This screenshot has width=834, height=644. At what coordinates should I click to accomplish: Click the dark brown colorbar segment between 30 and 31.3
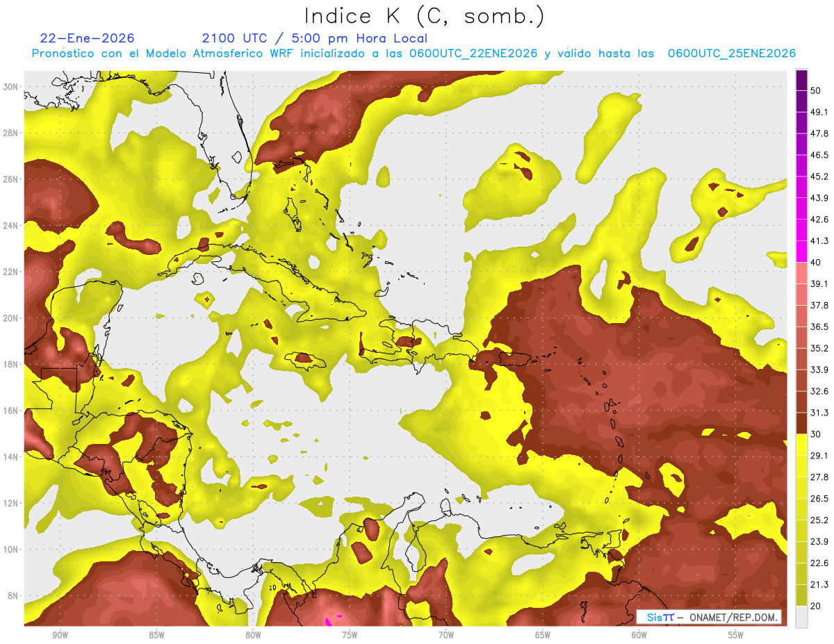coord(801,424)
